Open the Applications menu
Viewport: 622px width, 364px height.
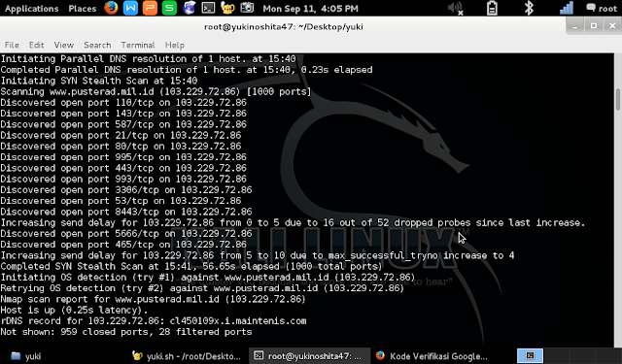click(x=31, y=9)
